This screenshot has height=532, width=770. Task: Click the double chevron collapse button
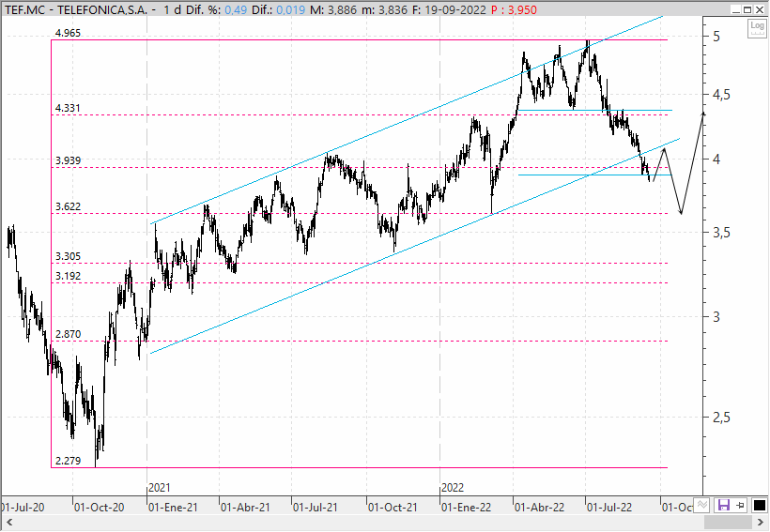[x=702, y=505]
